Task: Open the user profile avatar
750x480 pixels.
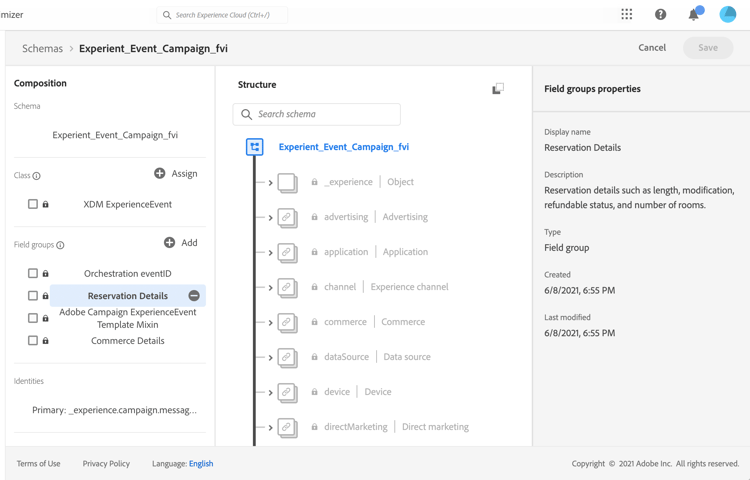Action: [x=727, y=14]
